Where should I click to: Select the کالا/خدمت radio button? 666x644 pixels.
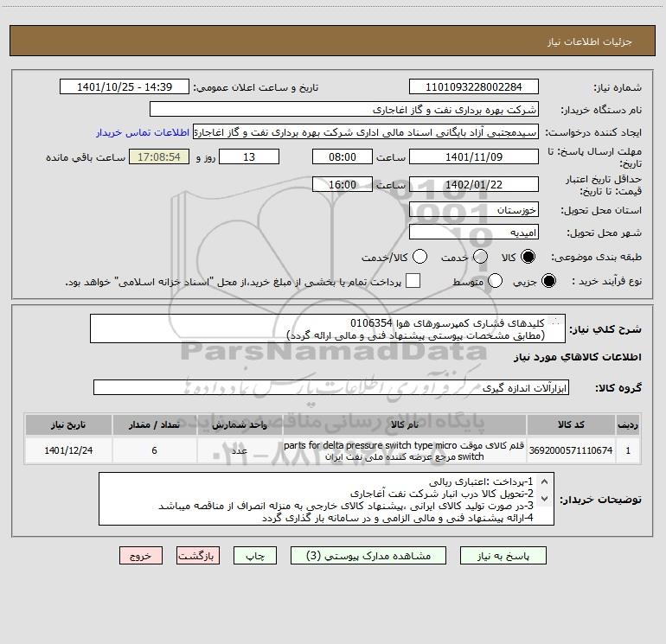[420, 257]
